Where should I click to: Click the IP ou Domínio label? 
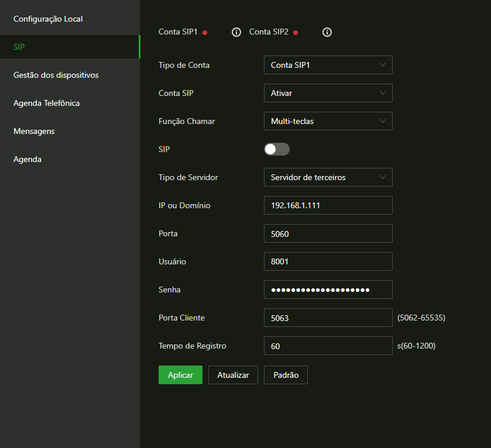point(184,205)
